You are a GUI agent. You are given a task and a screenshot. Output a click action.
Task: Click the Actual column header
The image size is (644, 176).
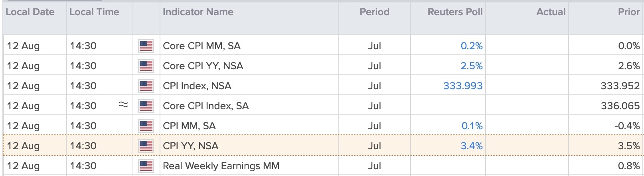point(551,12)
